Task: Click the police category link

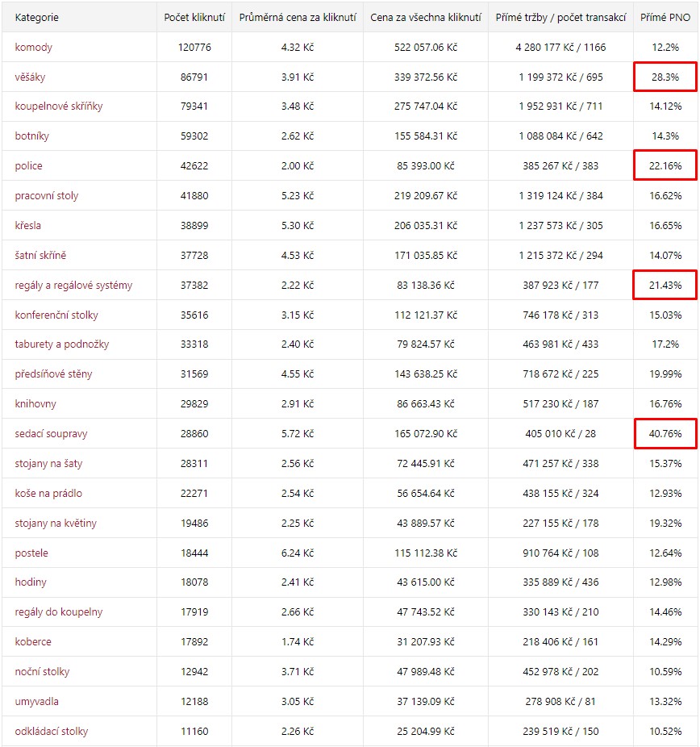Action: (x=28, y=166)
